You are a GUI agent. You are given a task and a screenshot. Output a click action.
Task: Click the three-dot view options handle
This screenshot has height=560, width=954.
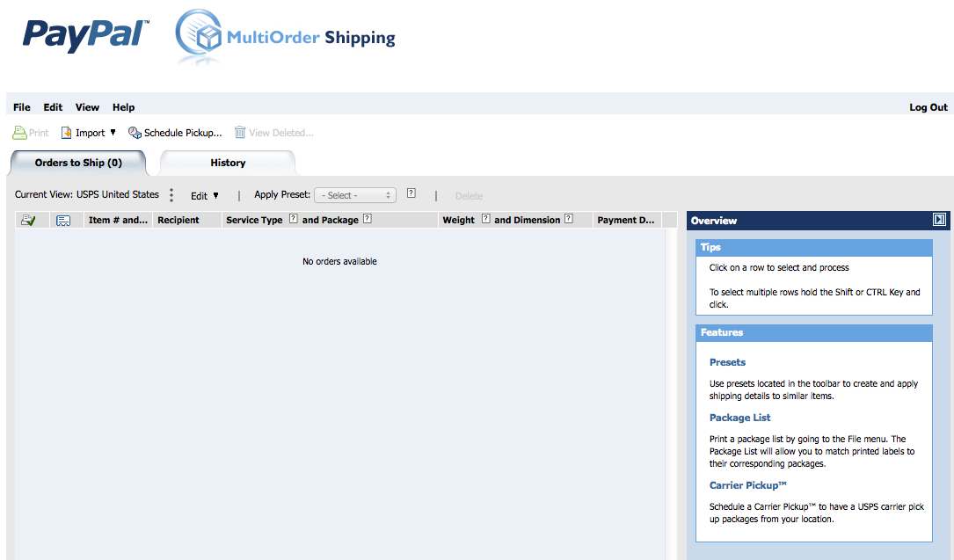(x=171, y=195)
